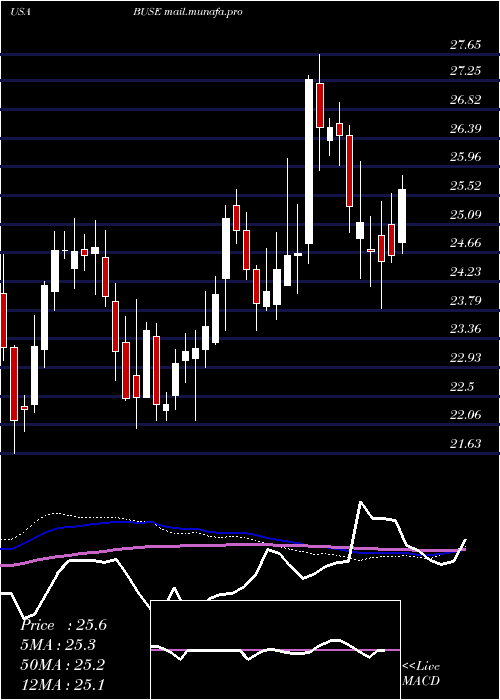
Task: Click the 24.23 price axis label
Action: pyautogui.click(x=465, y=271)
